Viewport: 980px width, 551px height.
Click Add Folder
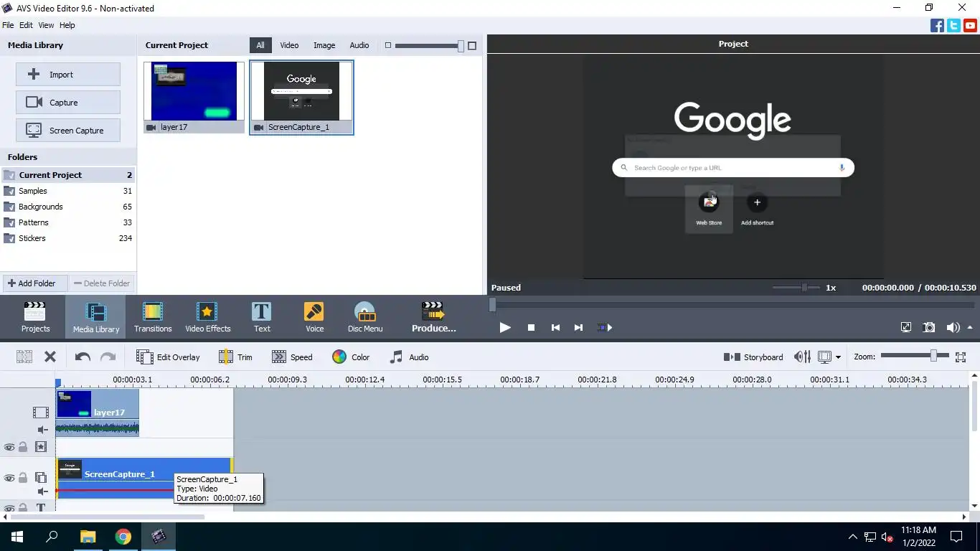(x=34, y=283)
